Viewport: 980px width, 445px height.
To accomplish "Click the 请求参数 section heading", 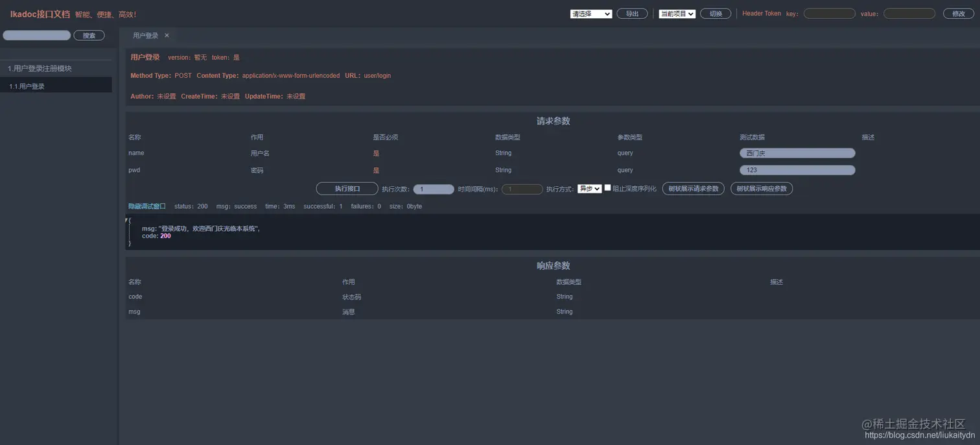I will pos(553,121).
